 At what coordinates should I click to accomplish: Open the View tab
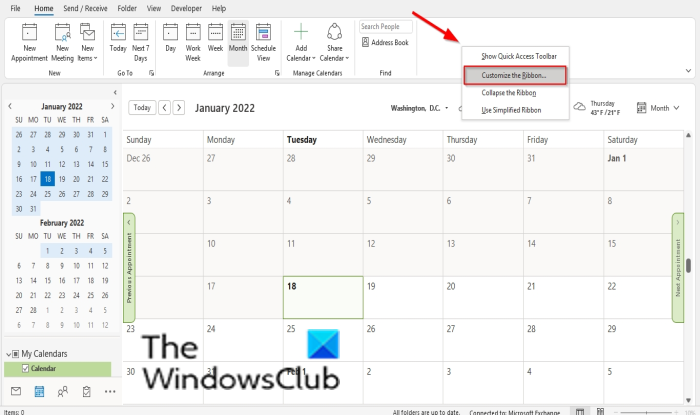coord(154,8)
